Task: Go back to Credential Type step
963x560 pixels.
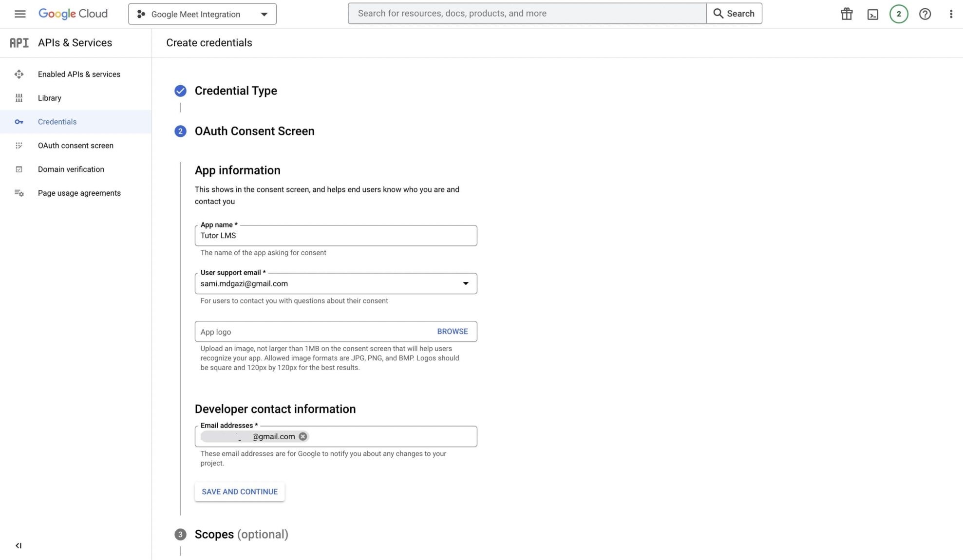Action: [236, 91]
